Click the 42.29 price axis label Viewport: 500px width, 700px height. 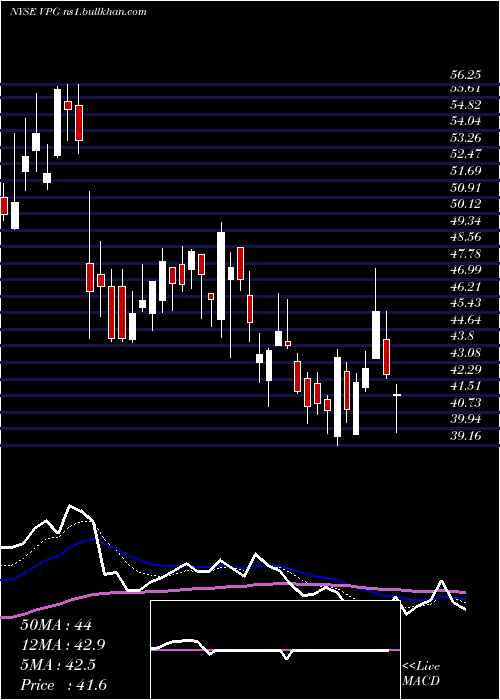(466, 370)
